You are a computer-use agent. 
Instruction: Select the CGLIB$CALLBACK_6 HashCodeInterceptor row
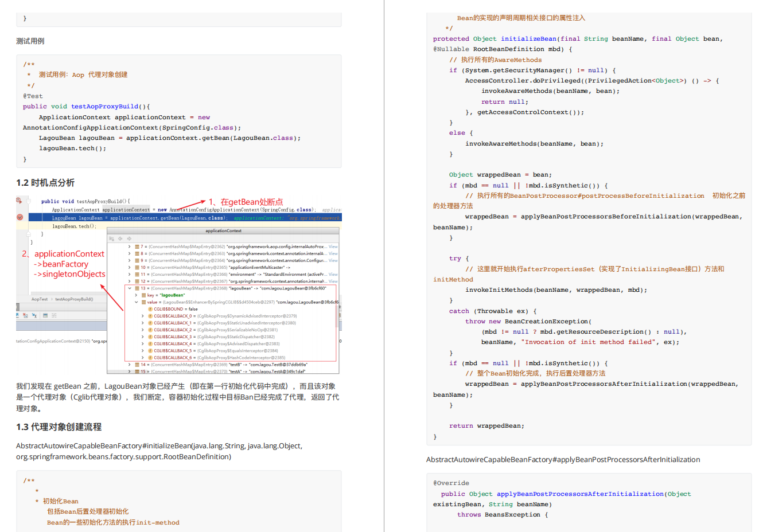tap(224, 358)
